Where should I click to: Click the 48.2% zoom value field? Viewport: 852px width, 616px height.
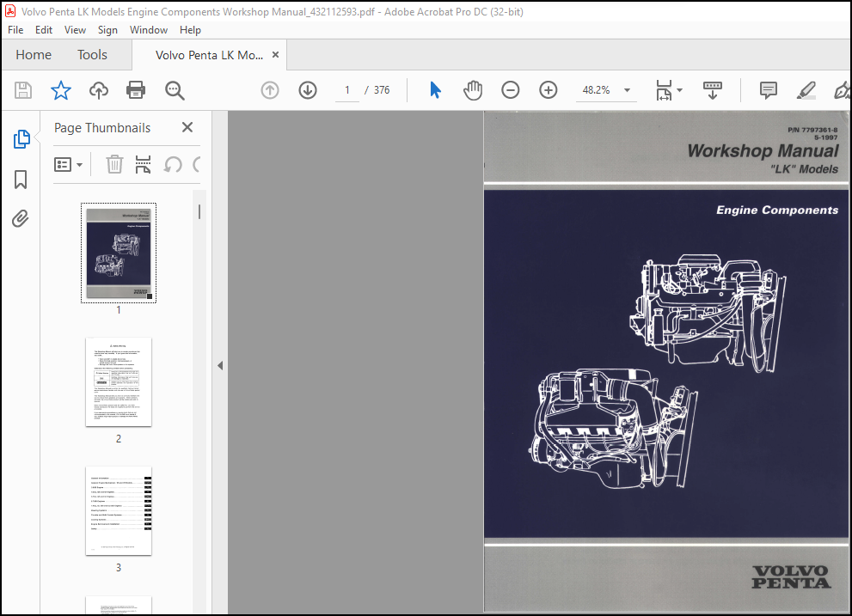point(596,90)
